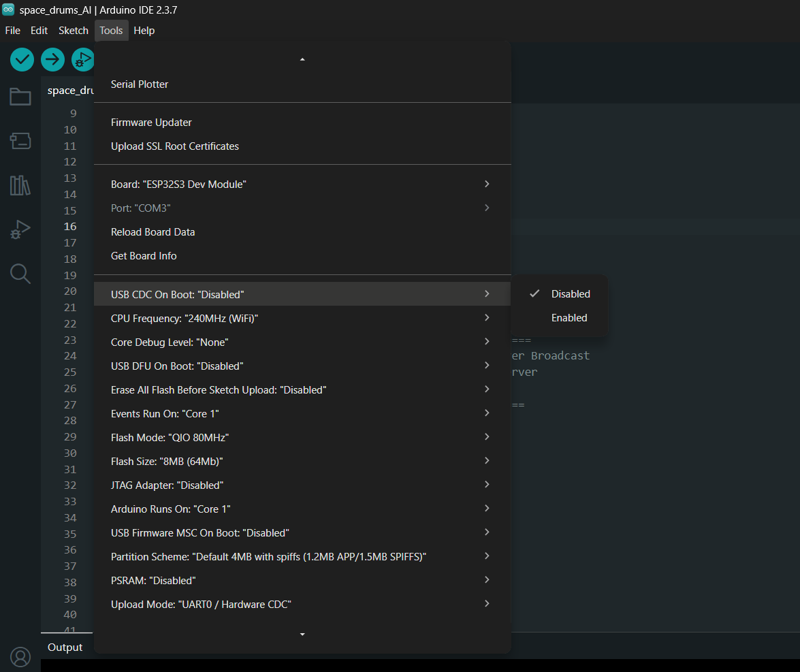Select the Enabled option for USB CDC
The height and width of the screenshot is (672, 800).
point(560,318)
